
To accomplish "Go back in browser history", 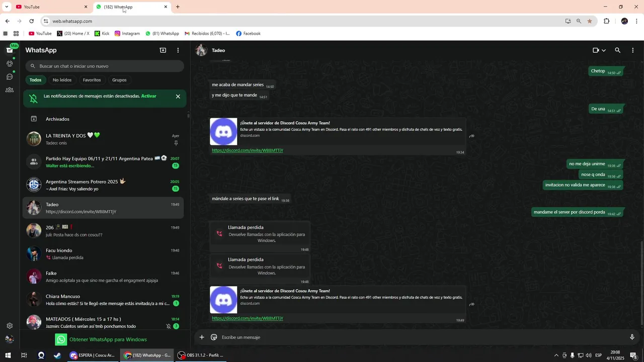I will (x=7, y=21).
